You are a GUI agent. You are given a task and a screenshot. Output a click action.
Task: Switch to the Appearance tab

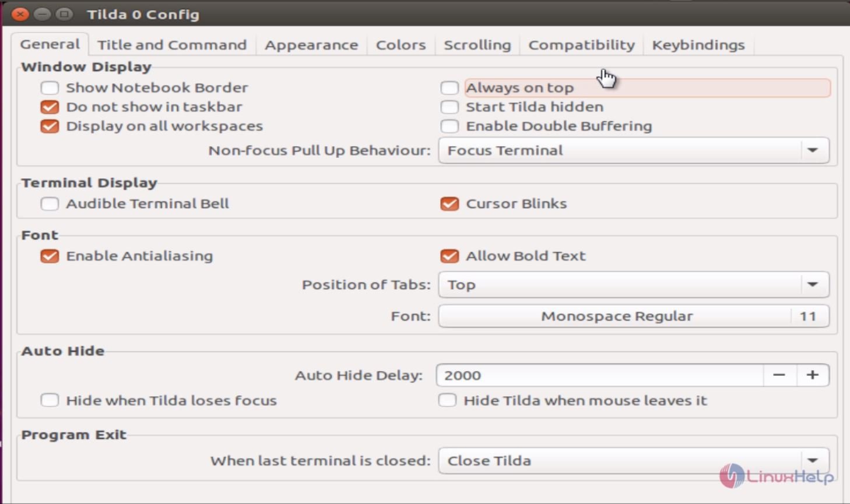311,45
